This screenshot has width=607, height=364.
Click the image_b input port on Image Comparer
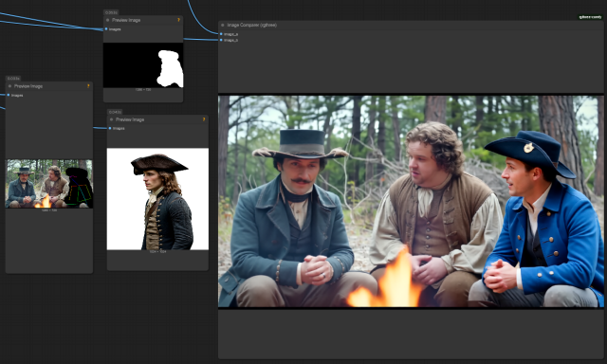pos(221,40)
